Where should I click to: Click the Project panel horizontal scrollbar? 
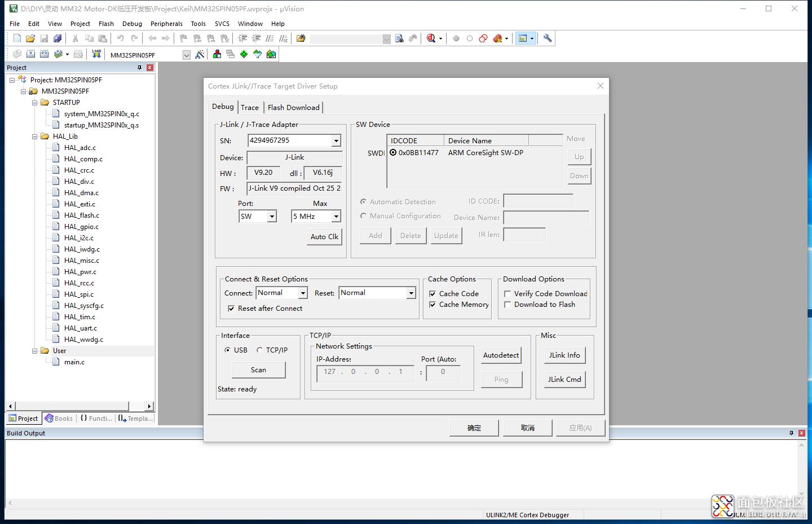tap(79, 406)
